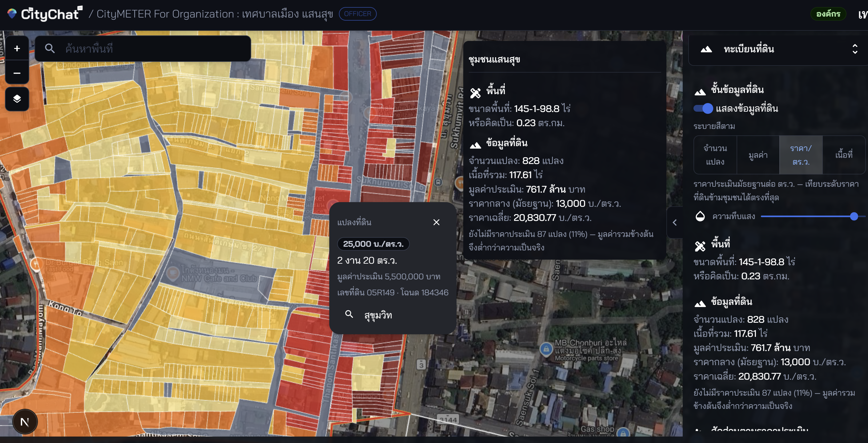Click the องค์กร organization badge
Screen dimensions: 868x443
pyautogui.click(x=828, y=14)
